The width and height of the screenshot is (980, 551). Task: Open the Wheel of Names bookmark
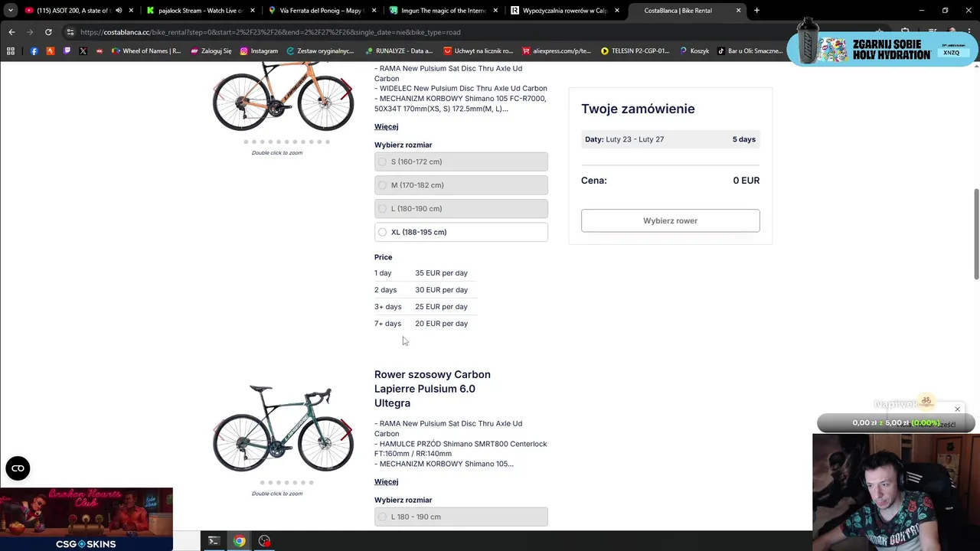[x=145, y=51]
